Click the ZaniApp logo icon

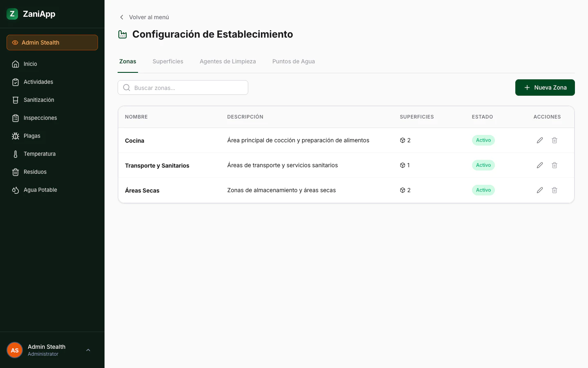[12, 13]
